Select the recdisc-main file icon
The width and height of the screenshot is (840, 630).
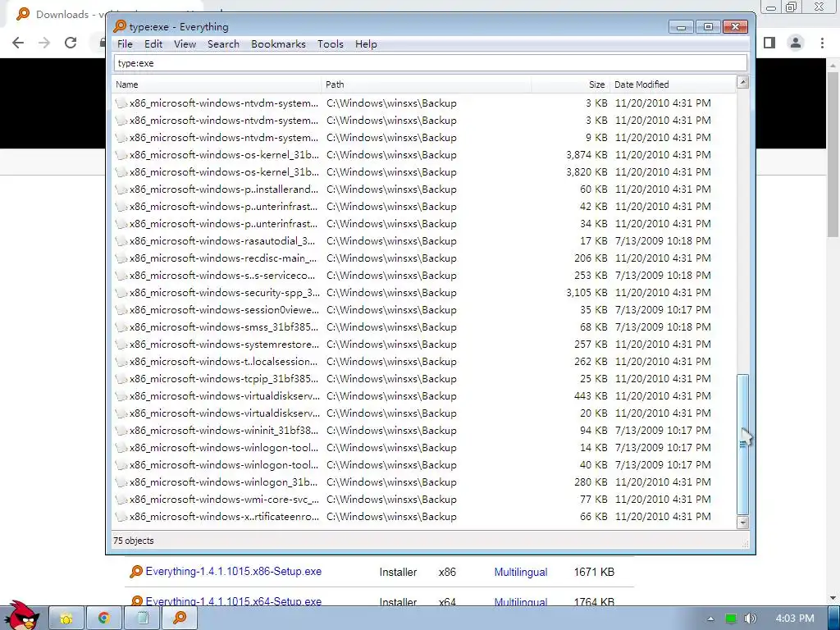pos(121,258)
